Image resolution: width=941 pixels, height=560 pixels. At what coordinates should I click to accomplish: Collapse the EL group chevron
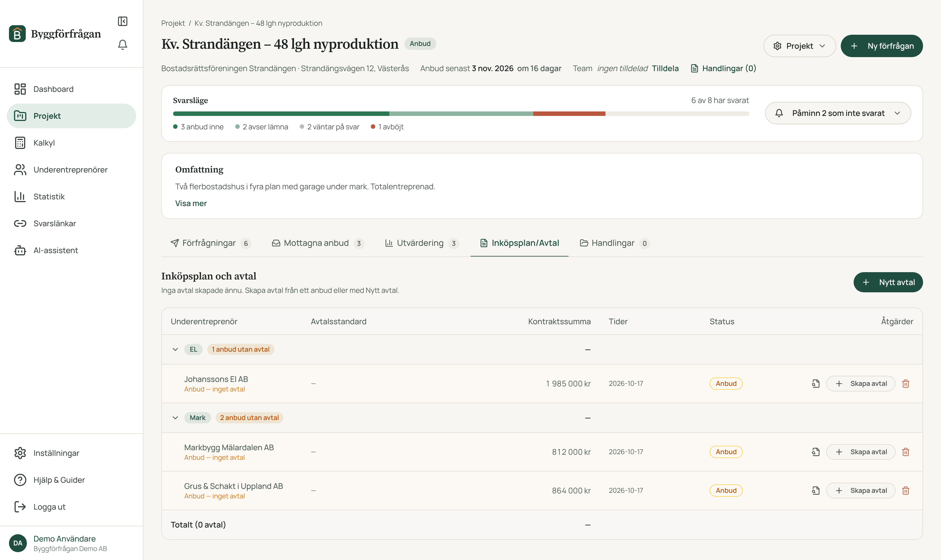pos(175,349)
